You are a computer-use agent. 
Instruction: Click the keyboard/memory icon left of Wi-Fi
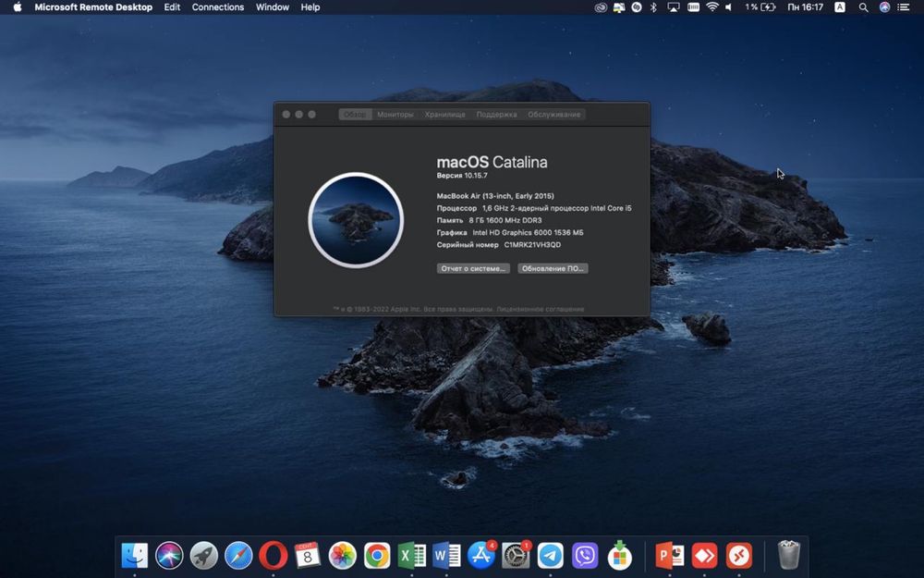pos(693,7)
